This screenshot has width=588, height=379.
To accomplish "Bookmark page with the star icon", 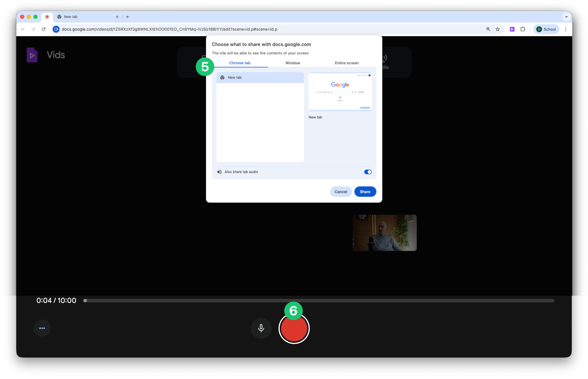I will [498, 29].
